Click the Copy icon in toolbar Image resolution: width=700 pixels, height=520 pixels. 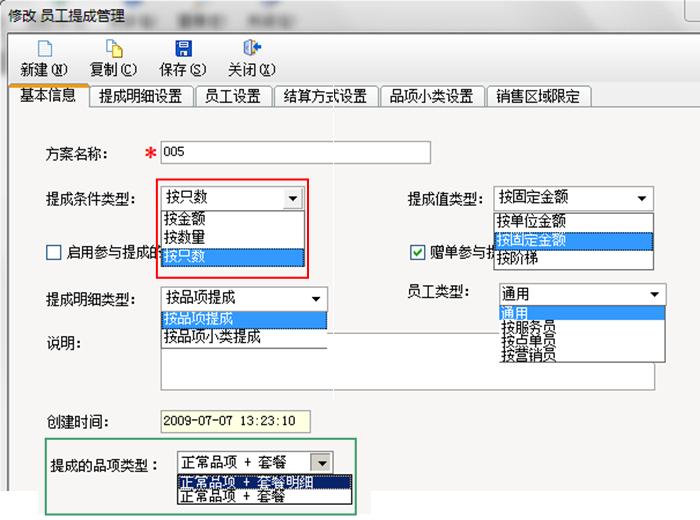(114, 48)
